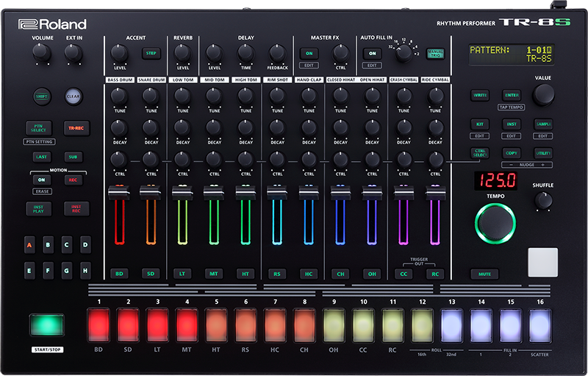Select pattern variation E
Image resolution: width=588 pixels, height=376 pixels.
point(29,271)
